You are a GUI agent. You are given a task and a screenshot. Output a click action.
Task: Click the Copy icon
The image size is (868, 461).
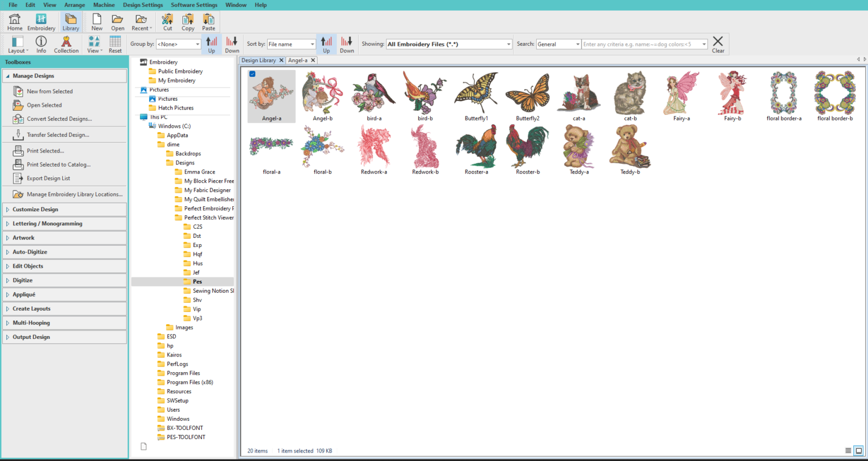[x=188, y=21]
